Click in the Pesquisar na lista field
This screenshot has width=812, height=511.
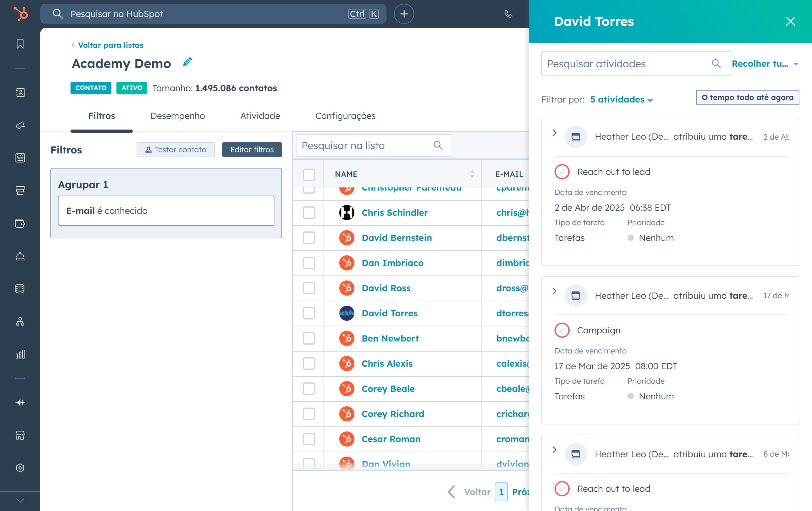click(374, 145)
